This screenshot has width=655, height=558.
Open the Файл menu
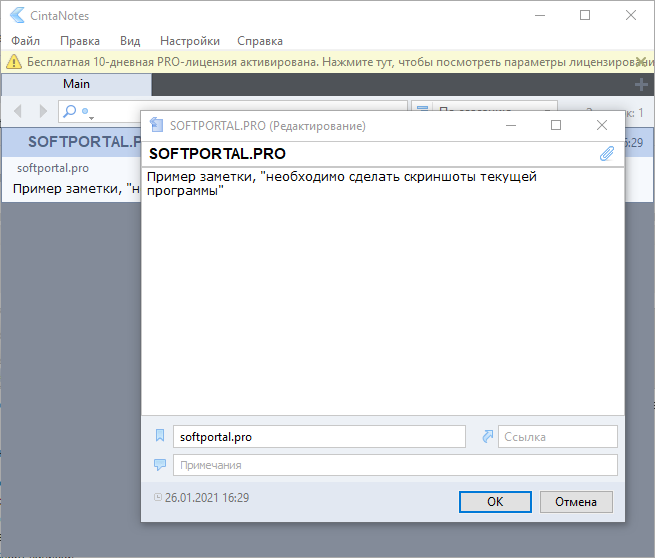pos(25,41)
